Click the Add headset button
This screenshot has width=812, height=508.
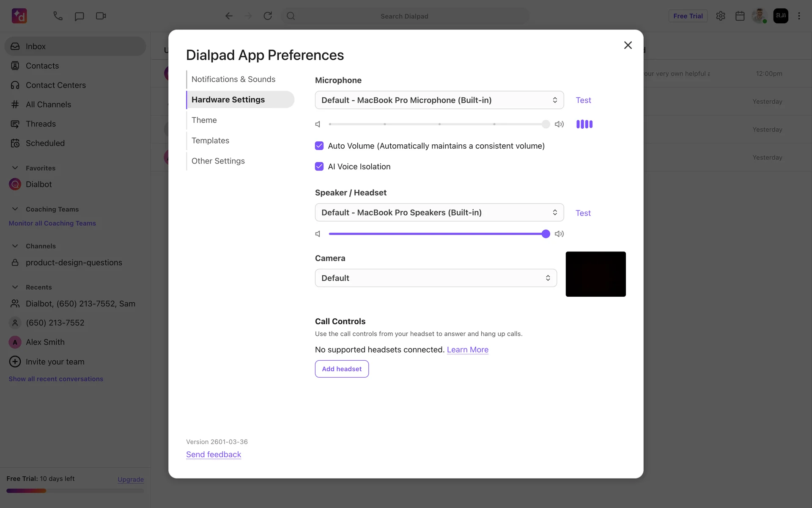point(342,369)
